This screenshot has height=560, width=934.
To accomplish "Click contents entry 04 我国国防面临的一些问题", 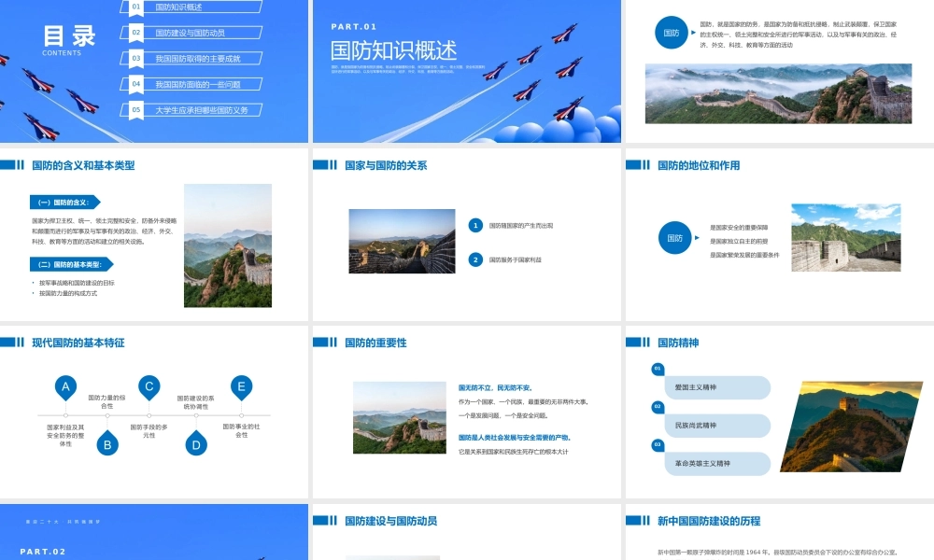I will (x=191, y=85).
